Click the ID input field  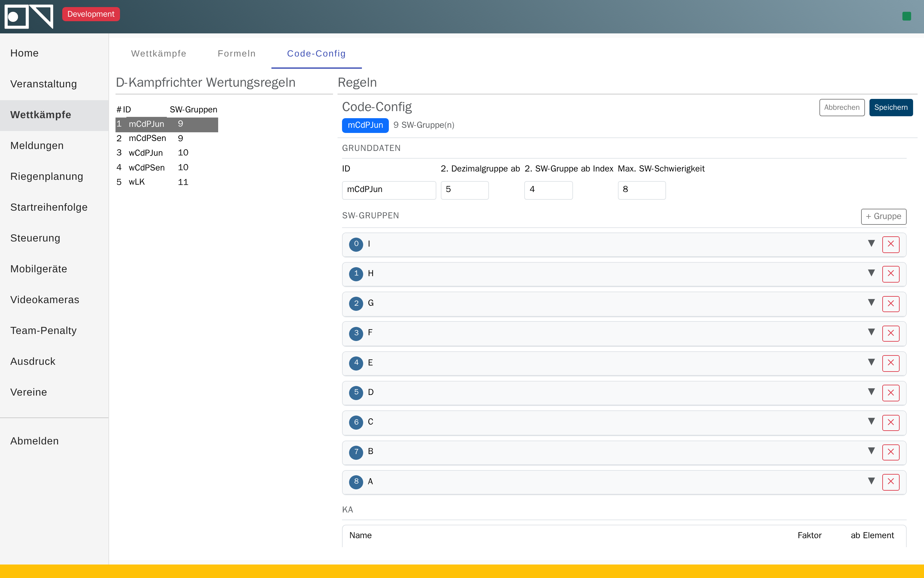389,190
